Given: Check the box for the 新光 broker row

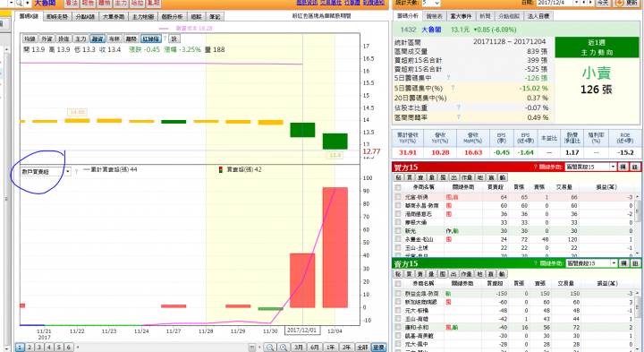Looking at the screenshot, I should (397, 231).
